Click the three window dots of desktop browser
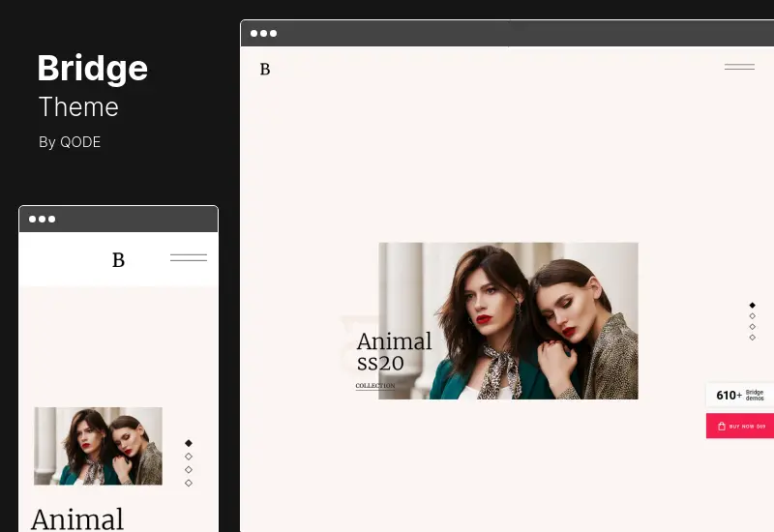 pyautogui.click(x=263, y=34)
